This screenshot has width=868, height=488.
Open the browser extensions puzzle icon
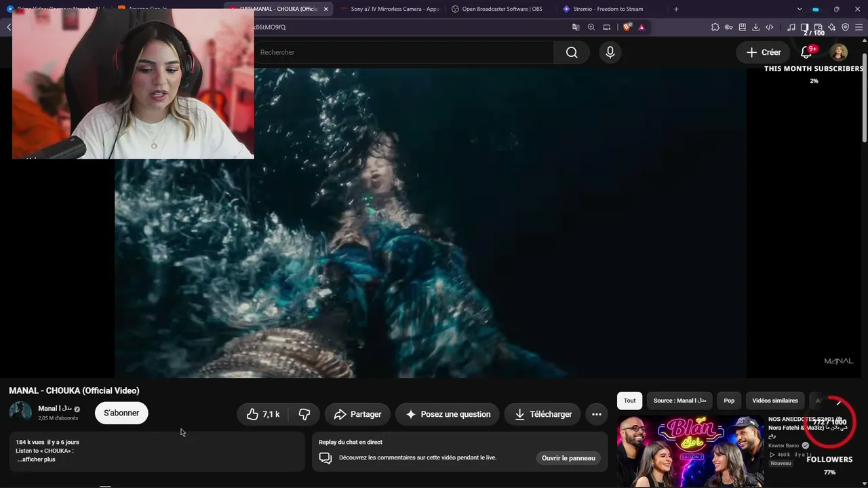[715, 27]
